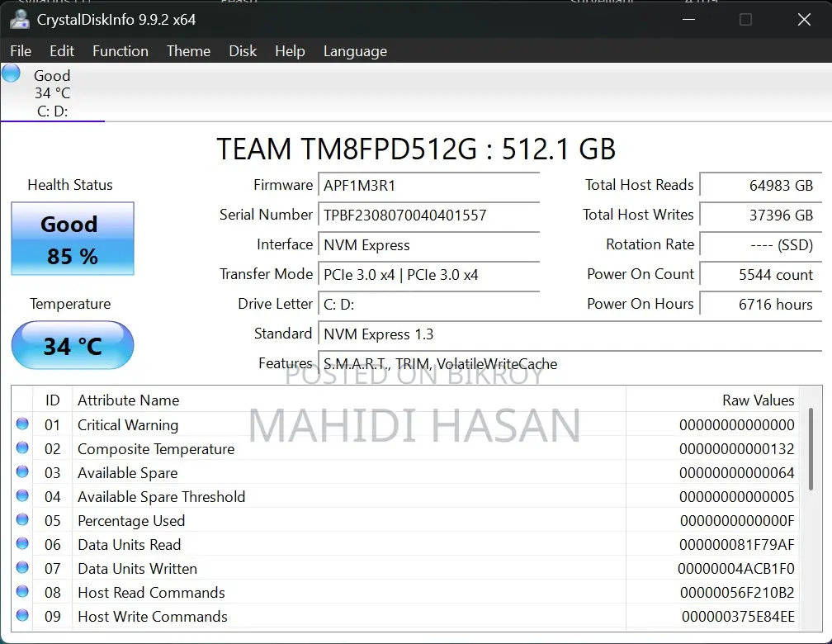Viewport: 832px width, 644px height.
Task: Click raw value 0000000000000F
Action: [x=737, y=521]
